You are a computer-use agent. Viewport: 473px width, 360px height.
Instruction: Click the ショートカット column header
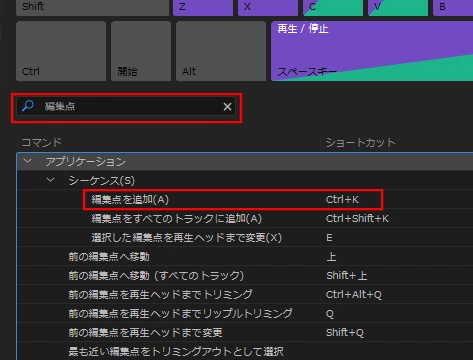[360, 142]
